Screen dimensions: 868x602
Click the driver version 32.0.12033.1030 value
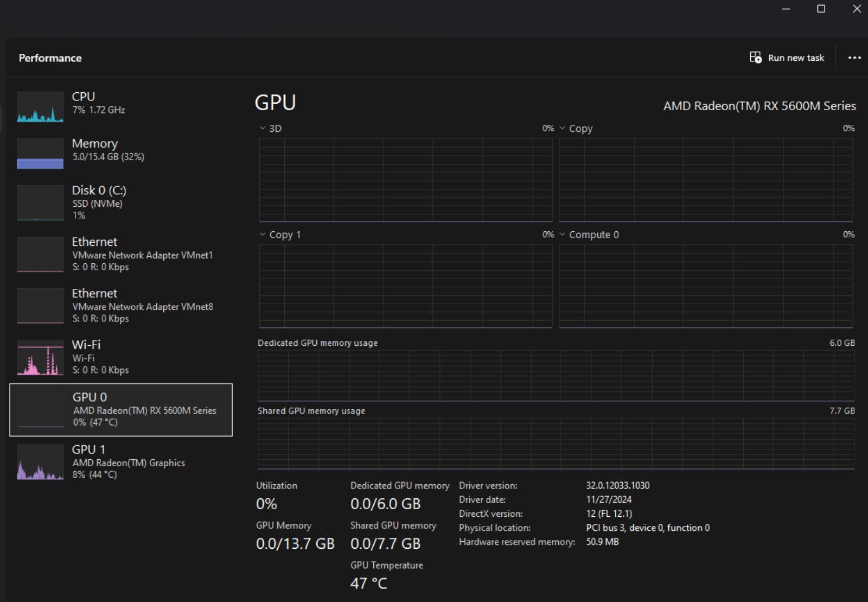617,485
